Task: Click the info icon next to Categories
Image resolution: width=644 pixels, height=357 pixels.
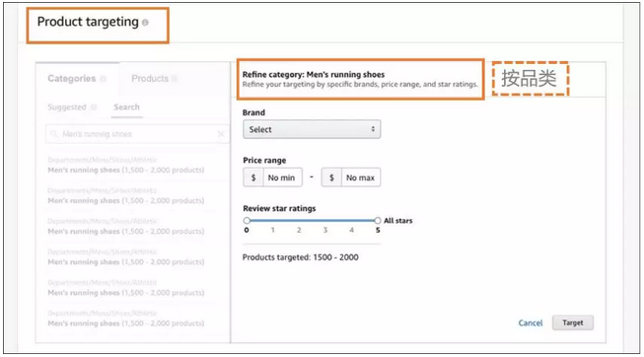Action: (x=104, y=79)
